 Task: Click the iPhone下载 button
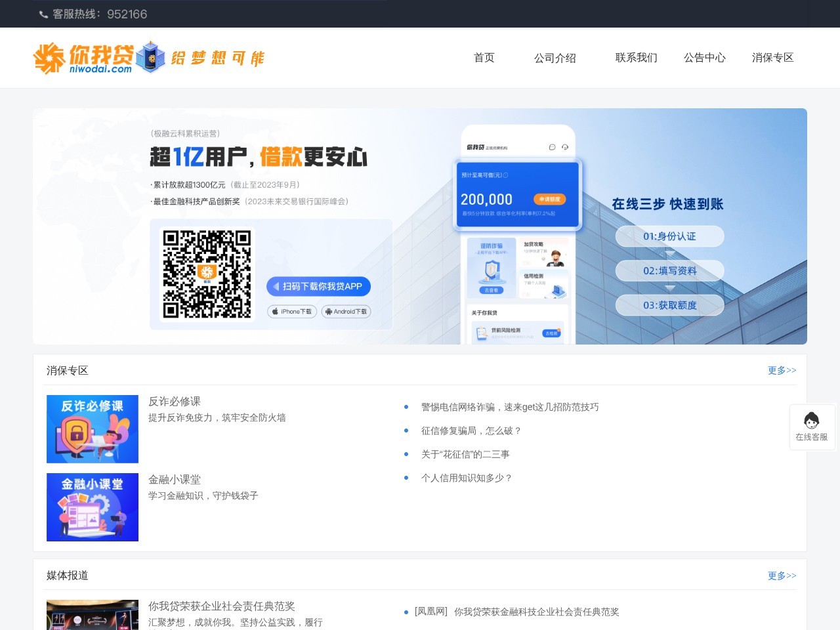pos(292,312)
